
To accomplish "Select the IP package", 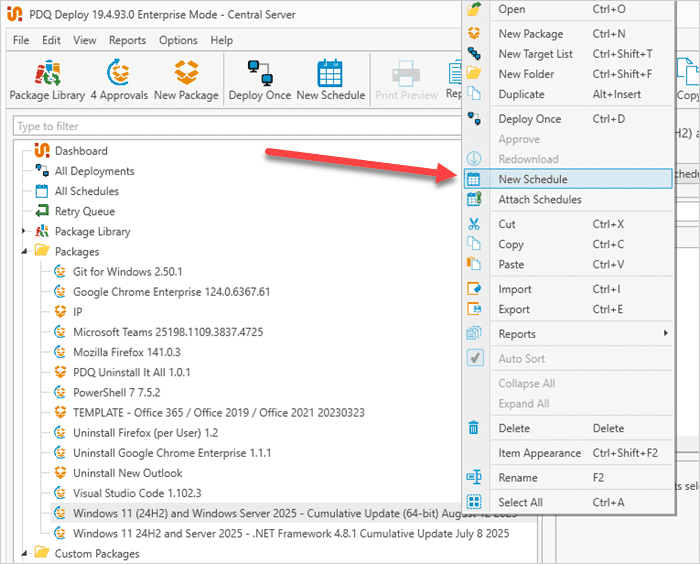I will tap(78, 312).
